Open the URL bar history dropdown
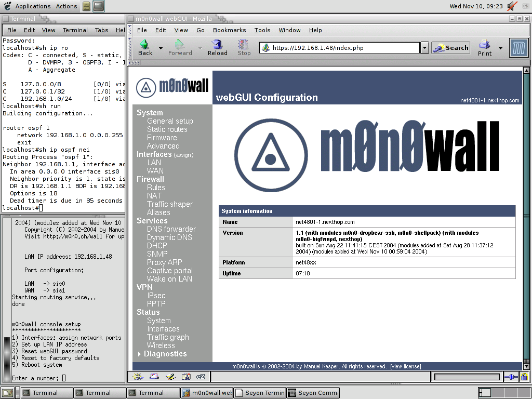Viewport: 532px width, 399px height. coord(424,48)
